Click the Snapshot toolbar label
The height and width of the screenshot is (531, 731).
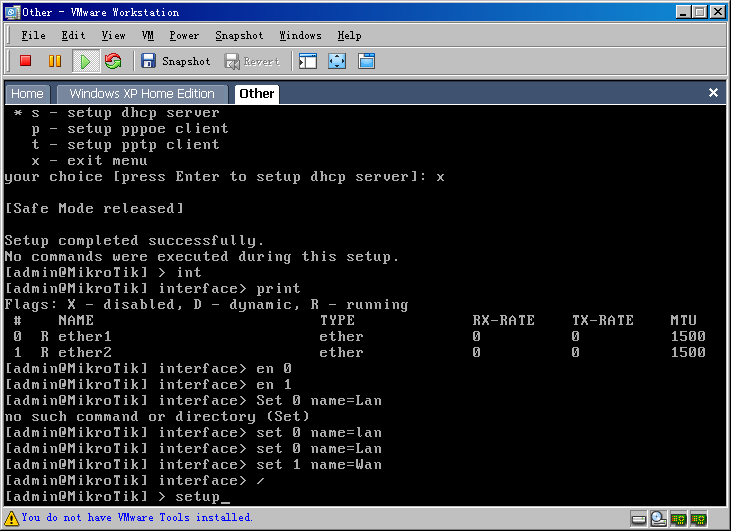click(186, 61)
